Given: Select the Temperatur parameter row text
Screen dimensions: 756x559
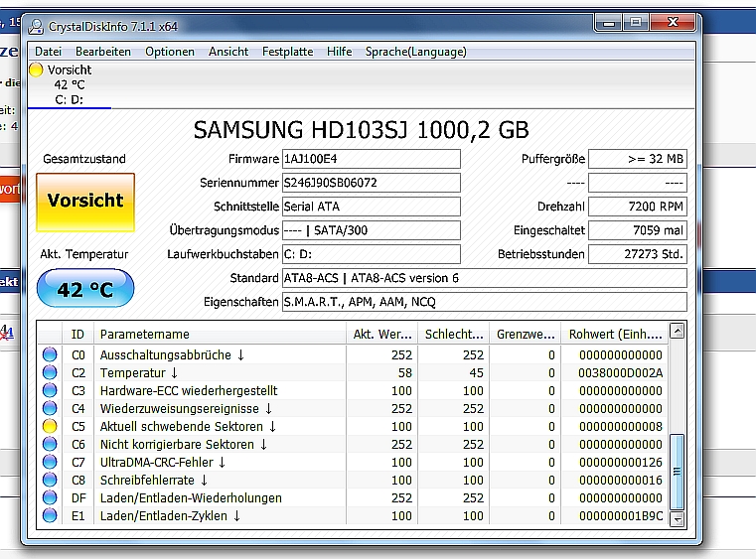Looking at the screenshot, I should click(139, 373).
